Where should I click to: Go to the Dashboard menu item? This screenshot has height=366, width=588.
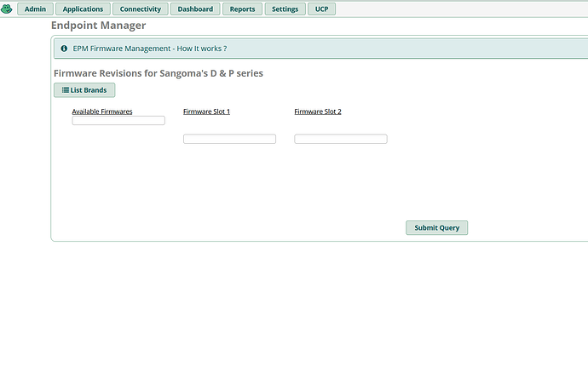point(195,9)
